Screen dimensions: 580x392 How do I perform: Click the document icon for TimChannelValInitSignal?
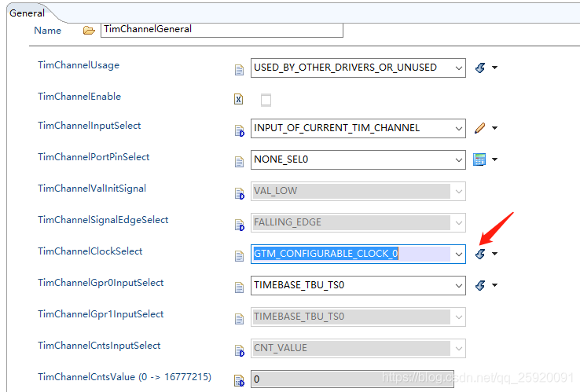[x=240, y=193]
